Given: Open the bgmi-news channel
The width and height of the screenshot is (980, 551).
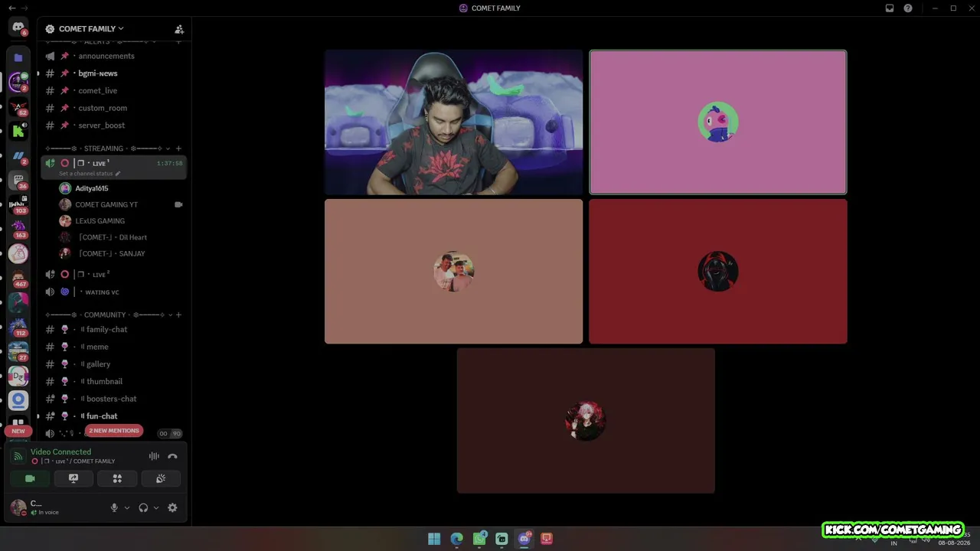Looking at the screenshot, I should [113, 73].
